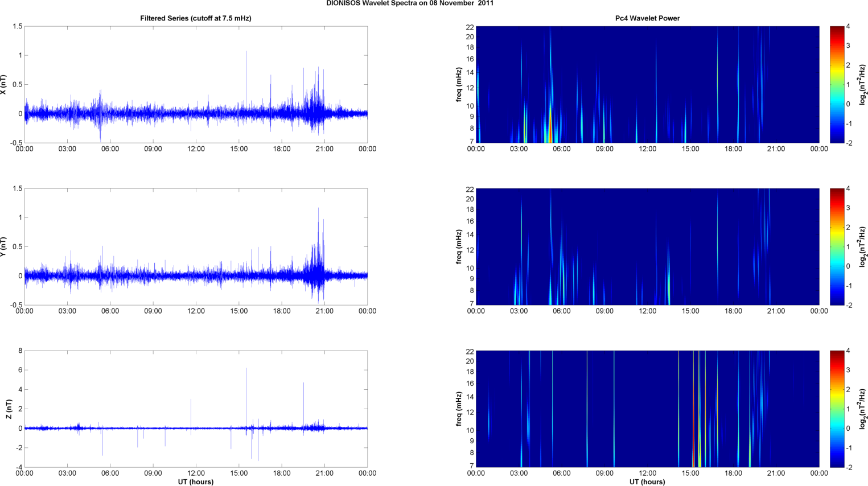Click the red-orange peak near 05:00 in top wavelet
The image size is (868, 486).
tap(550, 125)
